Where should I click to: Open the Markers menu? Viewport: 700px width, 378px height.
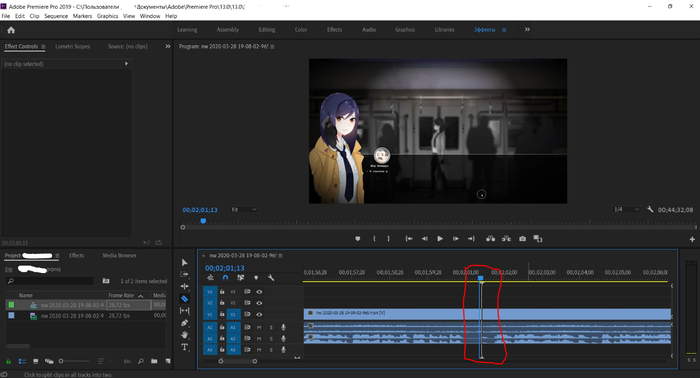(x=82, y=16)
